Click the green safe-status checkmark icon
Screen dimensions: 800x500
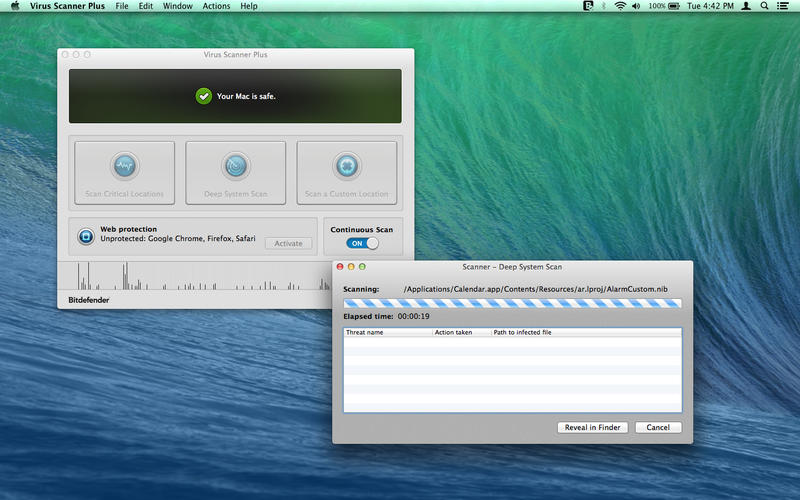(204, 96)
